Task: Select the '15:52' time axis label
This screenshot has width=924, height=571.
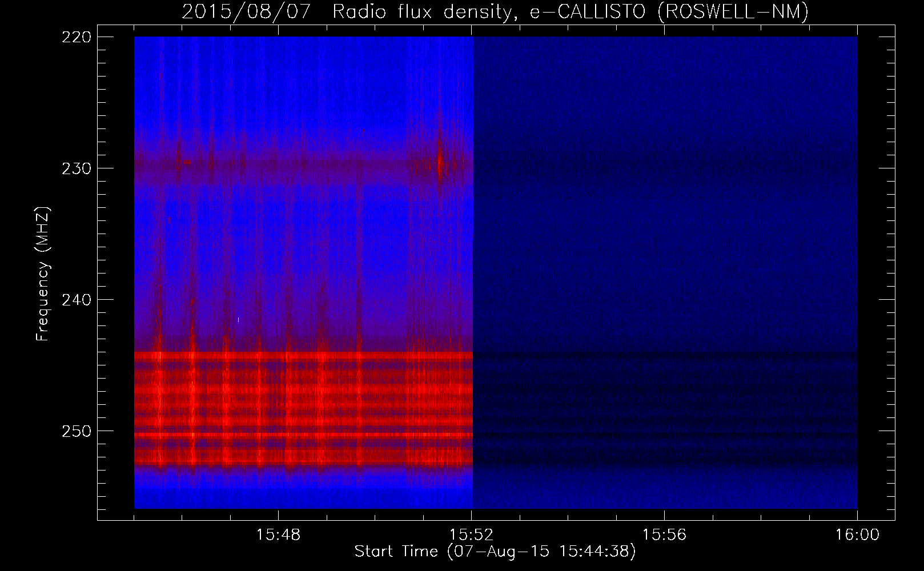Action: pos(471,535)
